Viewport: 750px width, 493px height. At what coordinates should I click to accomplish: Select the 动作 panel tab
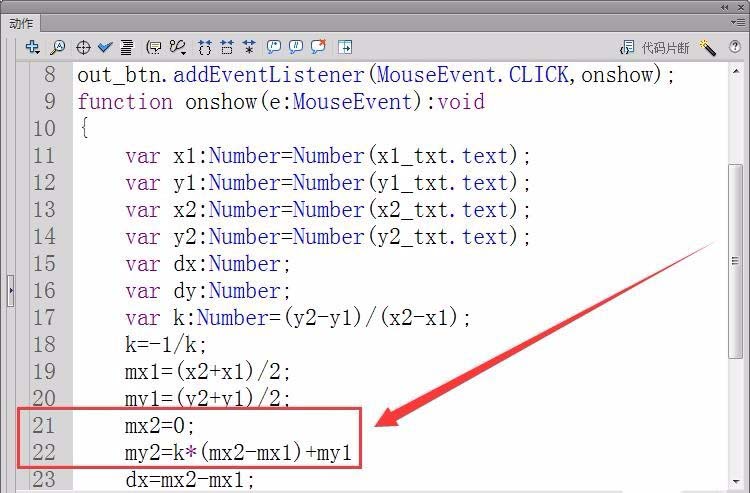21,23
